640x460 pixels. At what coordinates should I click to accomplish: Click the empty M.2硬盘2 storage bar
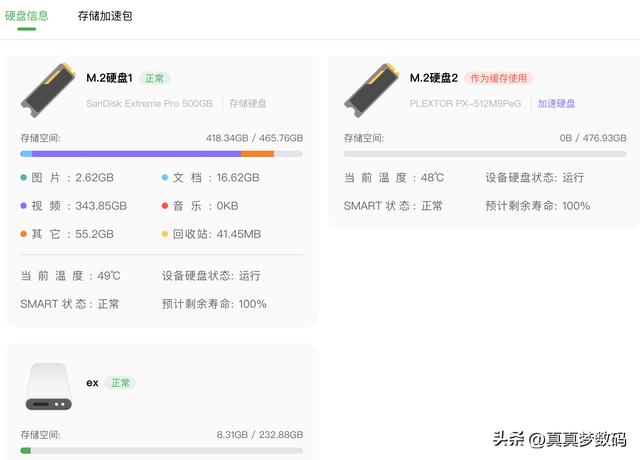click(485, 154)
